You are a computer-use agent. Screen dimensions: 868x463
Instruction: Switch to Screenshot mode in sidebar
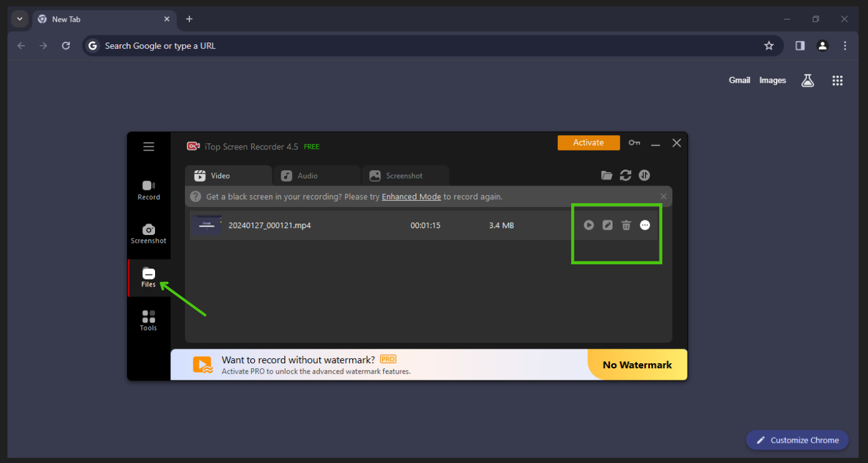tap(149, 234)
